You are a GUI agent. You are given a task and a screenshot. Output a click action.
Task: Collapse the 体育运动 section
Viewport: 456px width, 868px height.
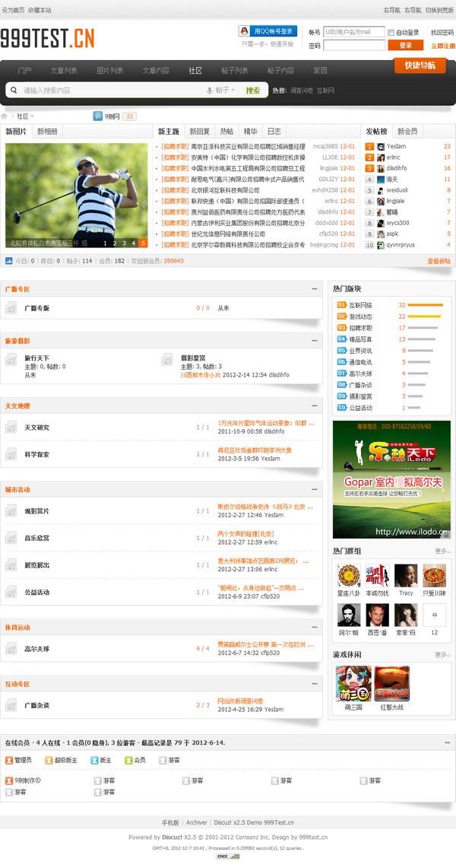pyautogui.click(x=315, y=627)
